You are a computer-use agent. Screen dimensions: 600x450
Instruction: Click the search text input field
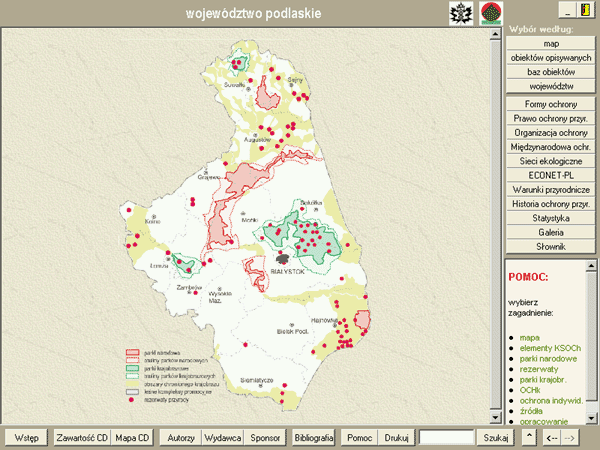click(x=446, y=437)
